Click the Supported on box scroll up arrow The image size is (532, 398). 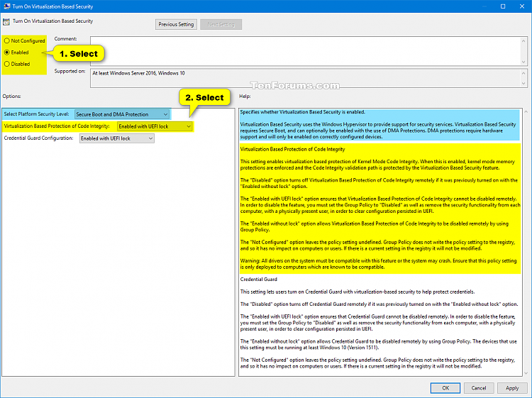pos(523,73)
